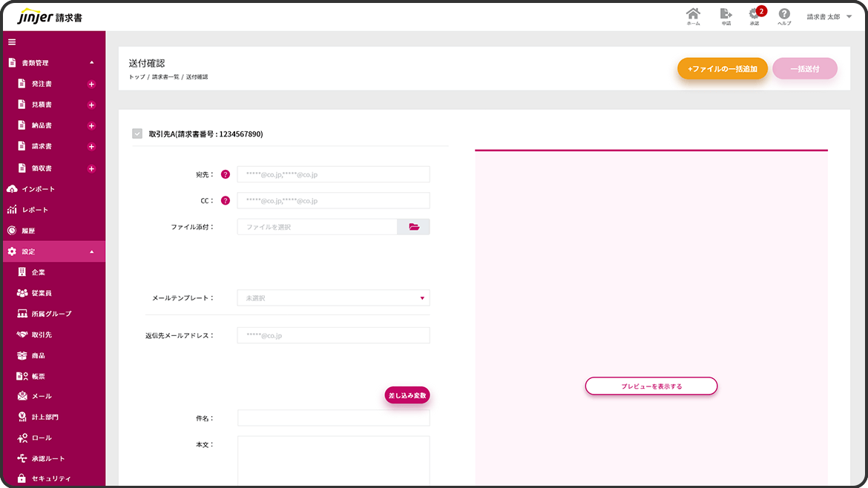Click the 件名 subject input field
The width and height of the screenshot is (868, 488).
(x=333, y=418)
